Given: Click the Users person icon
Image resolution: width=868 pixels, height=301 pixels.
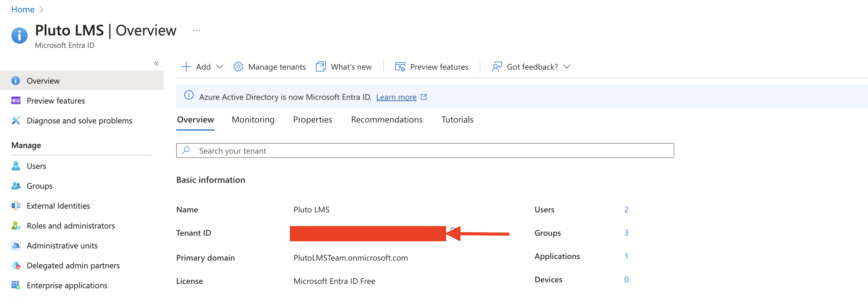Looking at the screenshot, I should [16, 166].
